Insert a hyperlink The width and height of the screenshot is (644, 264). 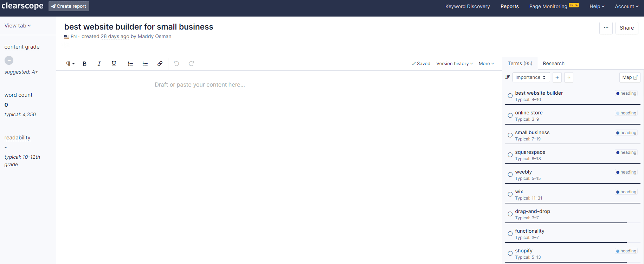pos(160,64)
